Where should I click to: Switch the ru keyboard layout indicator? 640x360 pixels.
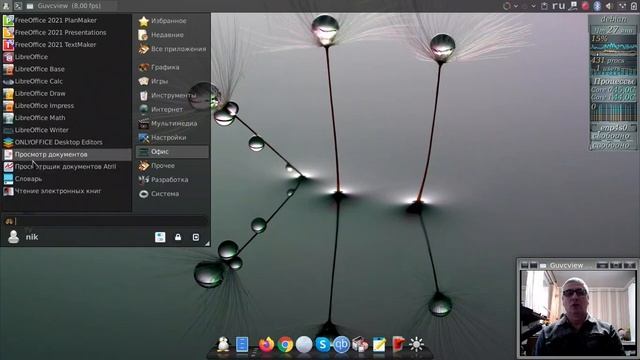[x=559, y=6]
